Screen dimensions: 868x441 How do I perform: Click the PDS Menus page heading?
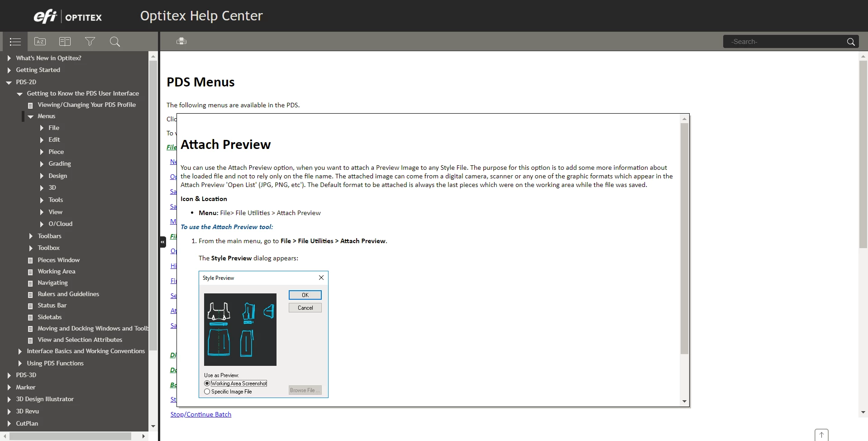point(200,82)
